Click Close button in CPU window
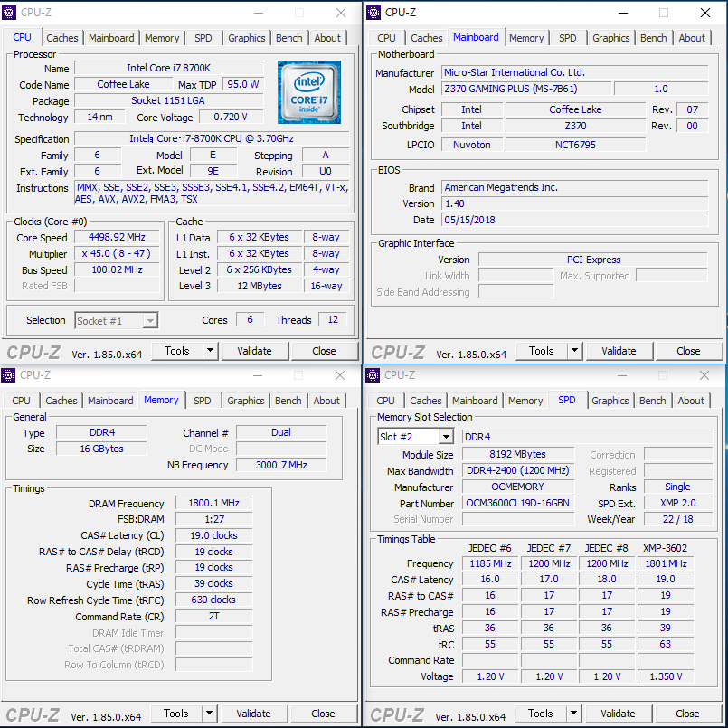 pyautogui.click(x=324, y=351)
